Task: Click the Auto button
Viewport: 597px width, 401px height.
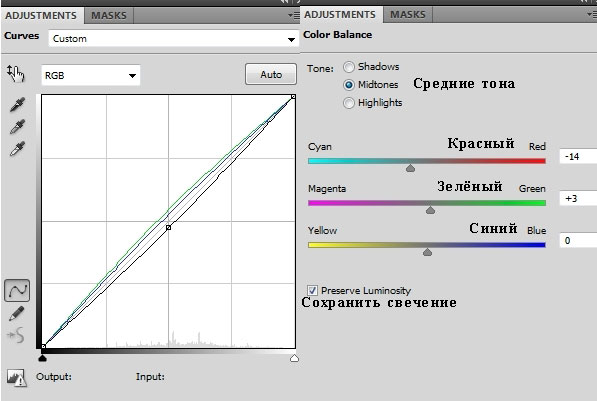Action: pos(271,74)
